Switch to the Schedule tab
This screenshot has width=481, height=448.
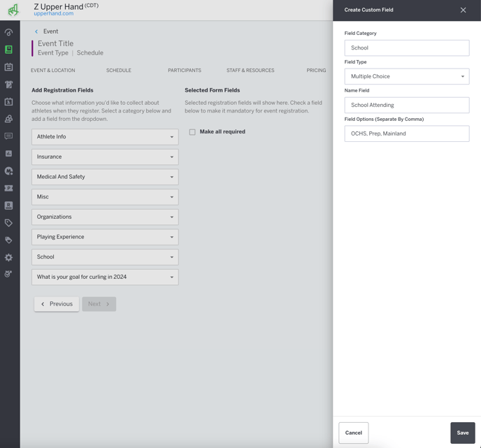[119, 70]
